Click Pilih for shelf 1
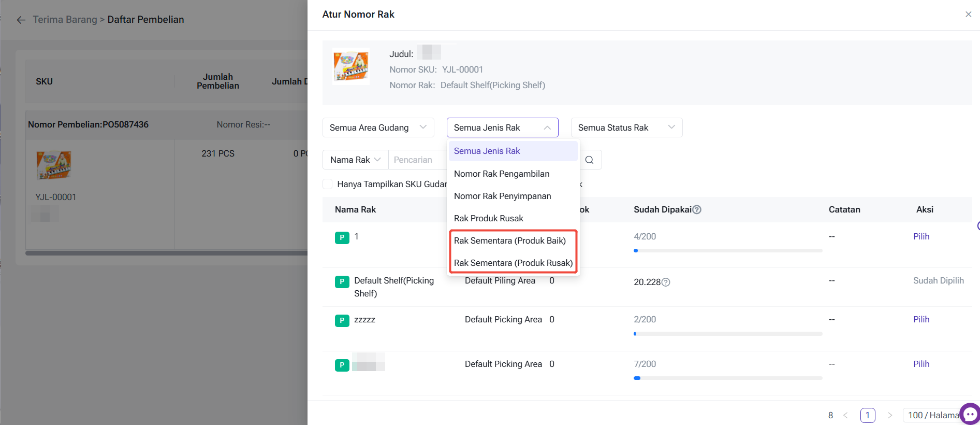 pos(921,236)
